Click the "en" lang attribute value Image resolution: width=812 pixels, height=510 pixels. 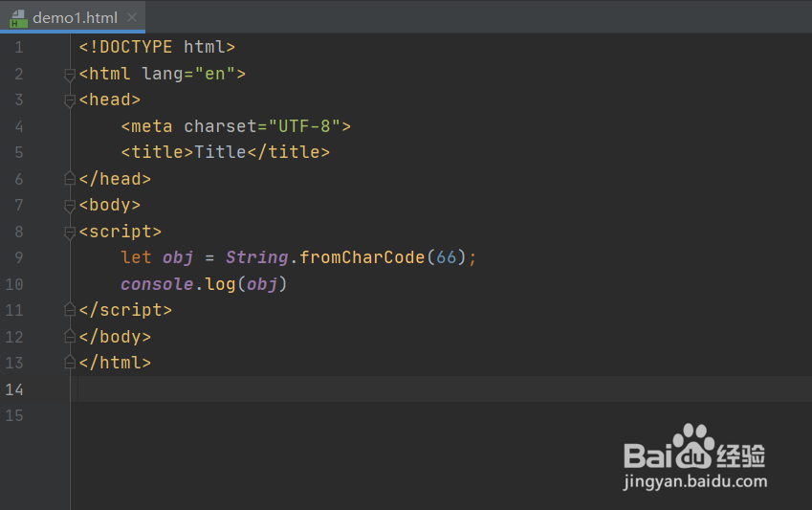[215, 74]
